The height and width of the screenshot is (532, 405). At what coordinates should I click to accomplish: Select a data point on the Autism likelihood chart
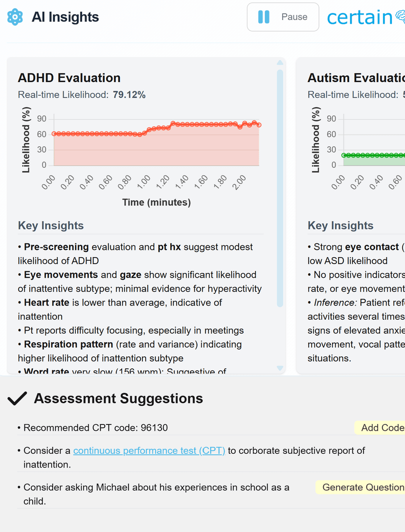point(372,155)
